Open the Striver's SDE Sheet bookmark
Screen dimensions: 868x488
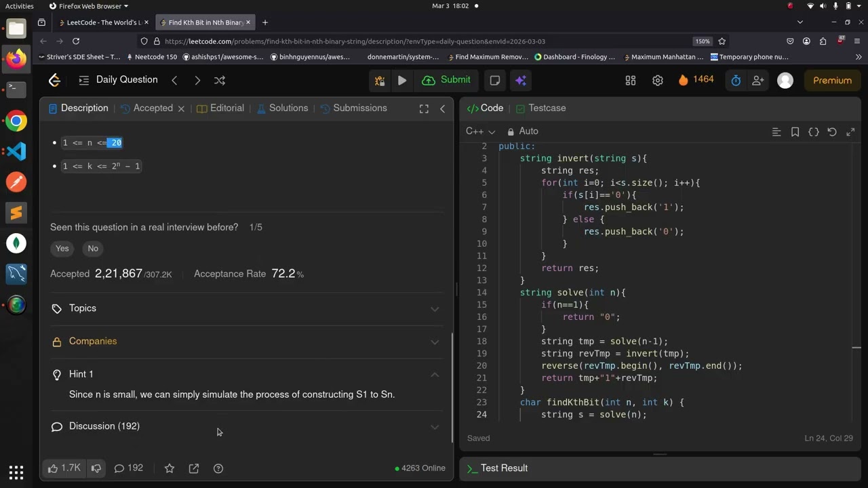pos(80,57)
